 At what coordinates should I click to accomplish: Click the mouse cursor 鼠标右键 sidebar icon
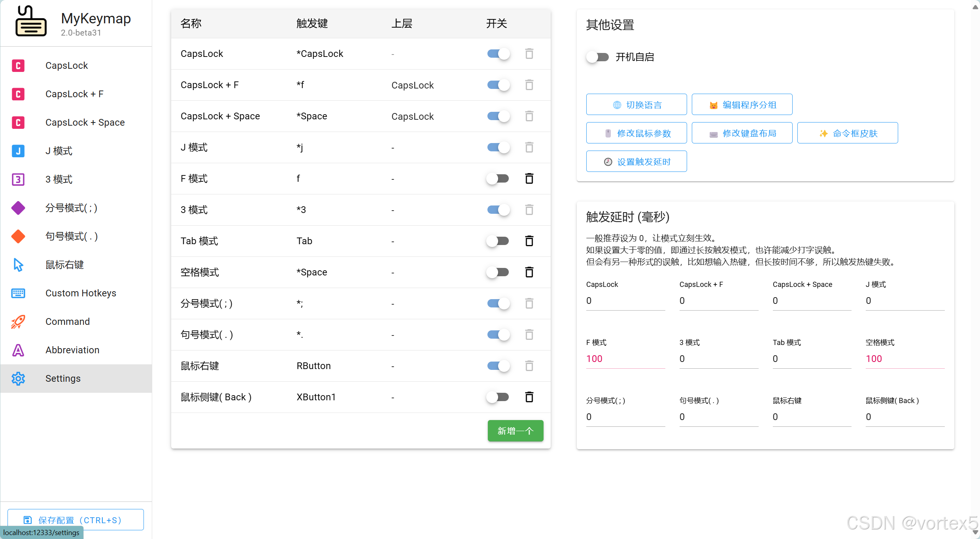tap(18, 265)
